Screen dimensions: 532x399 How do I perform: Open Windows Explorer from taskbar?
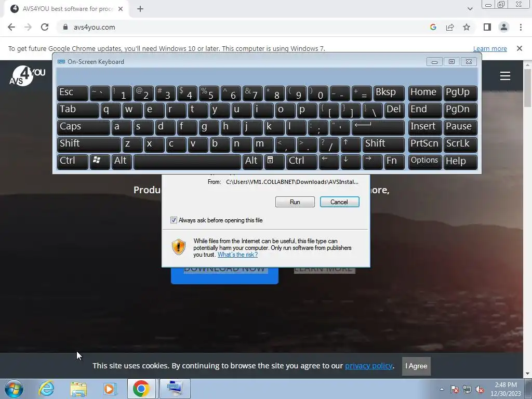(x=78, y=389)
